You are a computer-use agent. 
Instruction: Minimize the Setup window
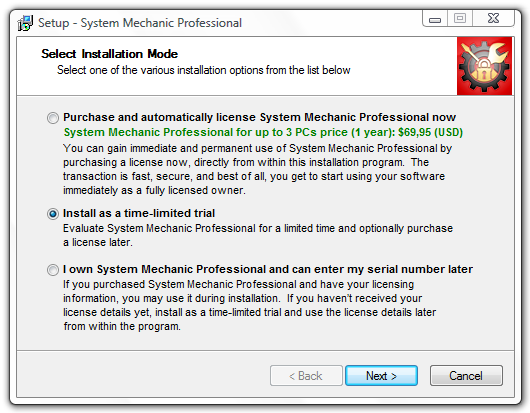coord(435,18)
